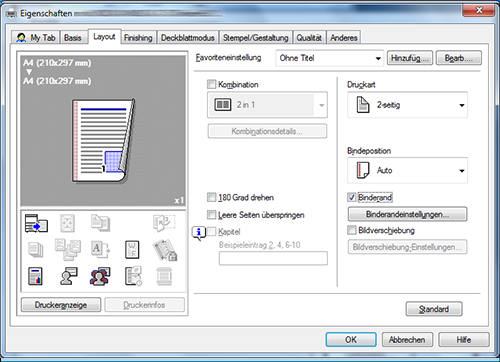Open the Deckblattmodus tab
Viewport: 500px width, 362px height.
188,38
